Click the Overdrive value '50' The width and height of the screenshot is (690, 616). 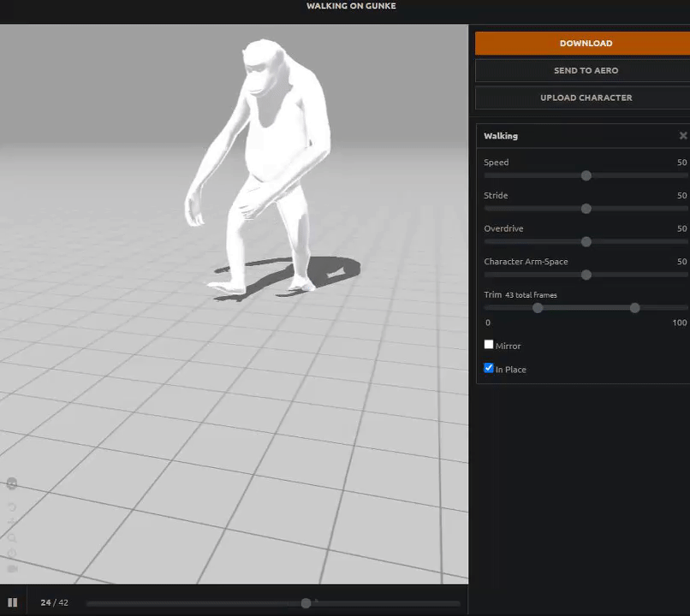[681, 228]
